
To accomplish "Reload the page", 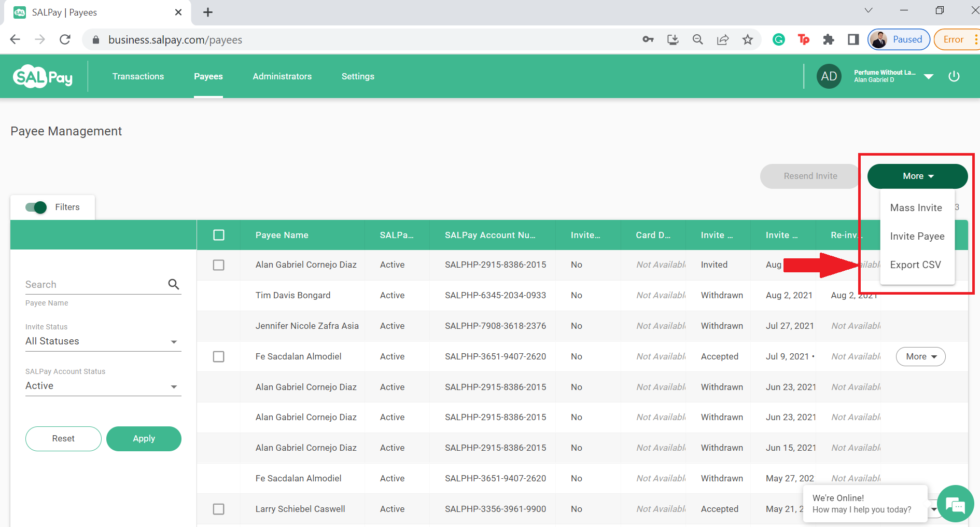I will click(65, 39).
